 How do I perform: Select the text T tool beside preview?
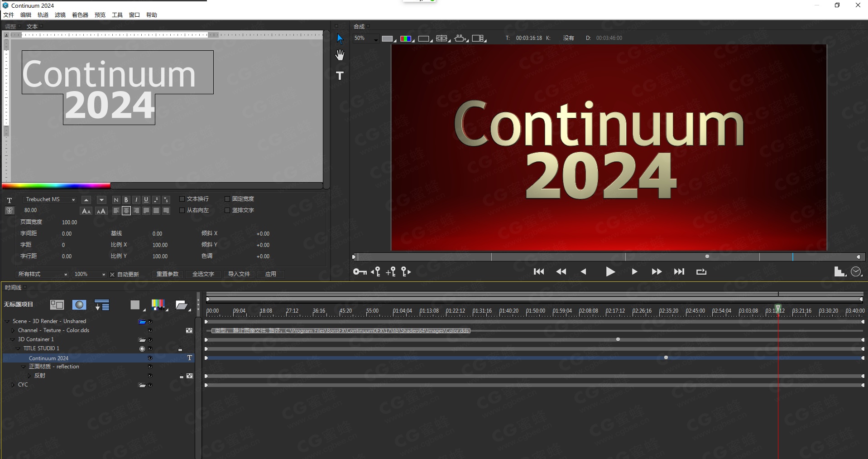coord(340,76)
